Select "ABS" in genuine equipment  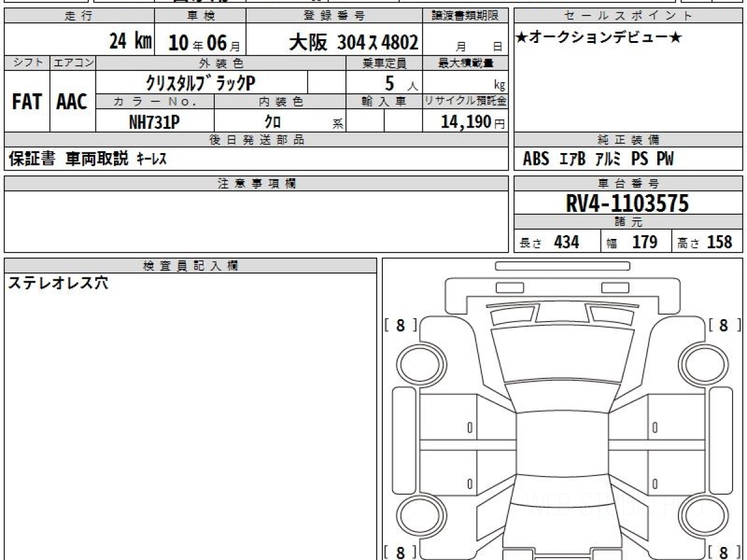(536, 159)
